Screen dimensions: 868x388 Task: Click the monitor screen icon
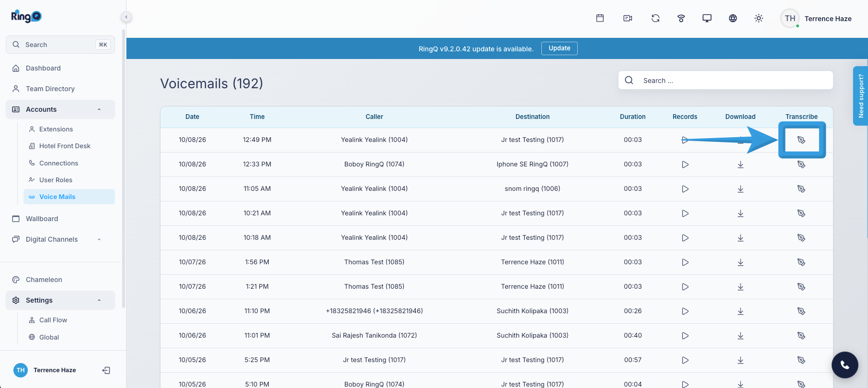(x=707, y=18)
